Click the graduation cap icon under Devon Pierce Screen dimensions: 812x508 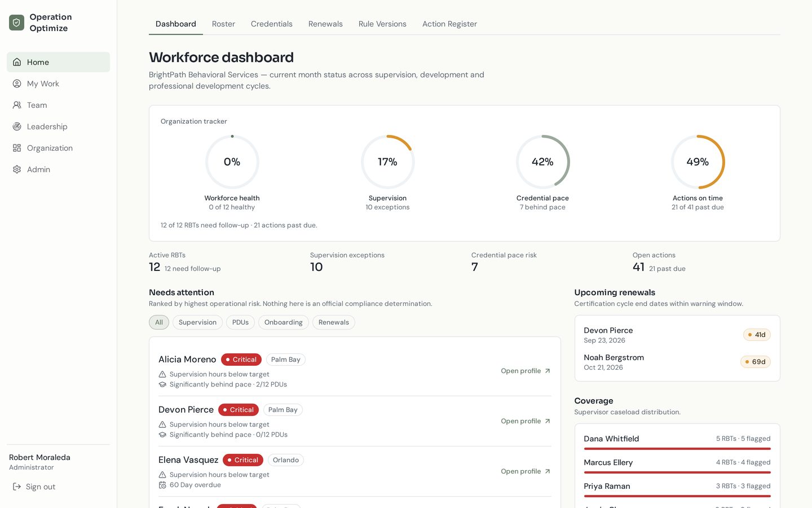click(162, 435)
